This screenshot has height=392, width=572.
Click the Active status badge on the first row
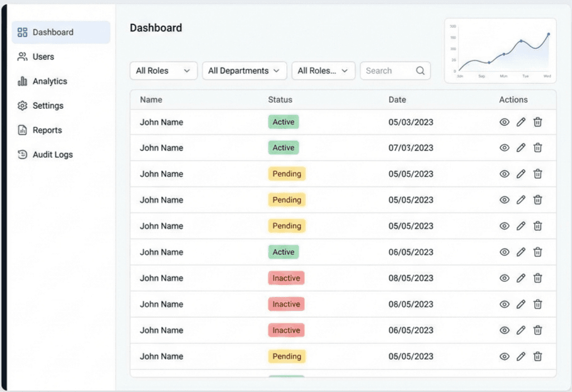(283, 121)
